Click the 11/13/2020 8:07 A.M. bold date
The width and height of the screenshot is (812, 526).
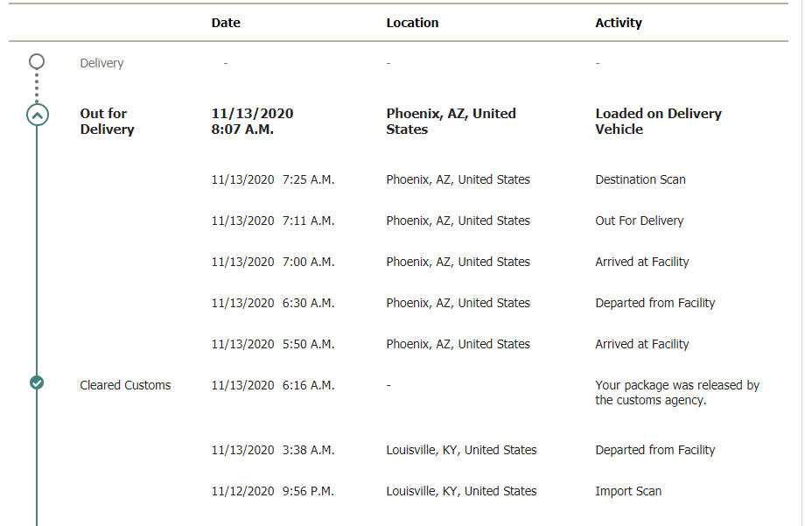(252, 122)
